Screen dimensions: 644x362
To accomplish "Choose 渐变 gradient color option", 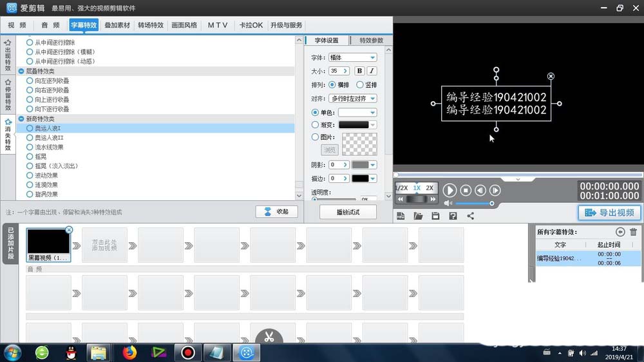I will tap(315, 124).
